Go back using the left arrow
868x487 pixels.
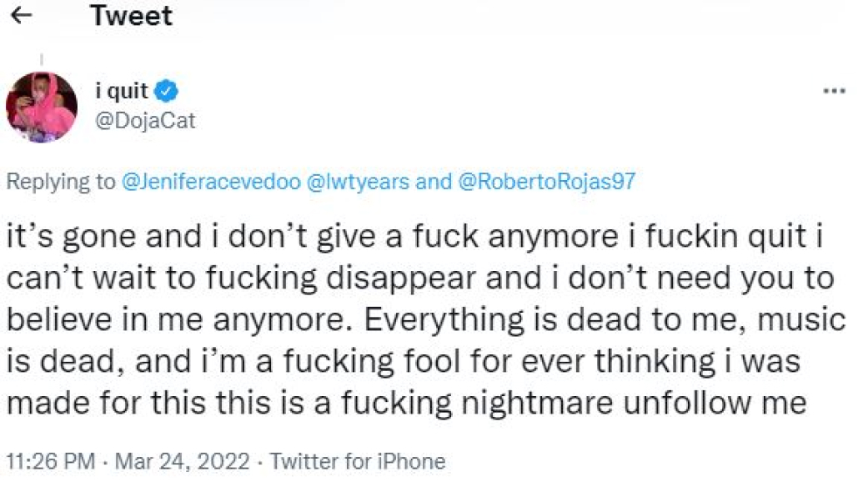point(23,16)
